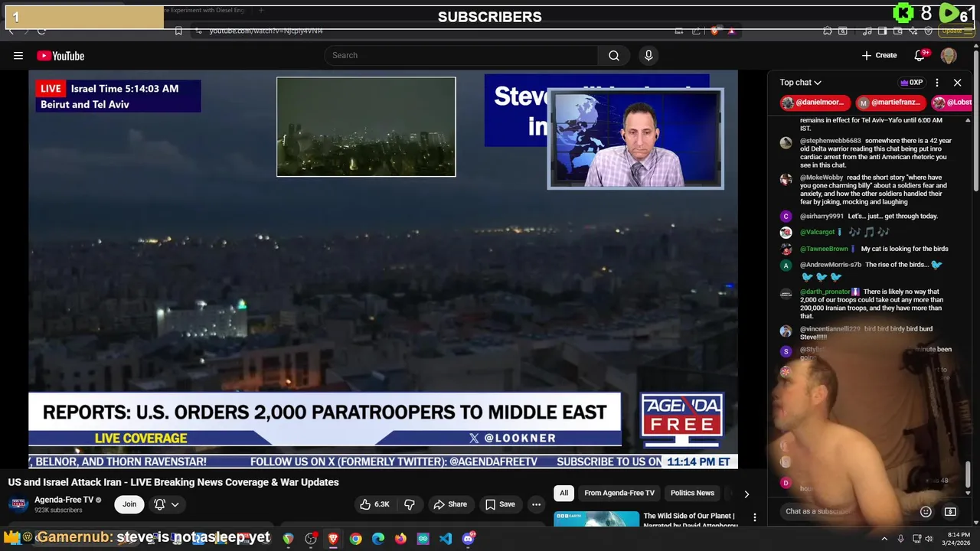Screen dimensions: 980x551
Task: Open Brave Shields lion icon
Action: tap(714, 31)
